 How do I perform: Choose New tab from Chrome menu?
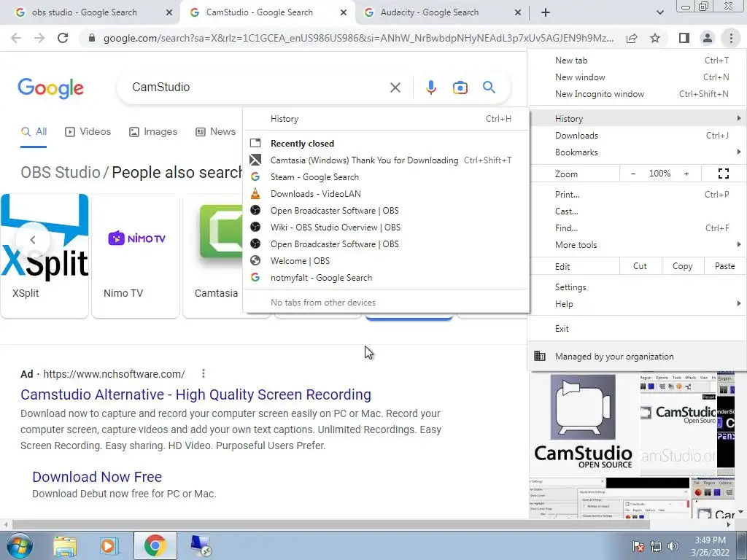[x=636, y=61]
